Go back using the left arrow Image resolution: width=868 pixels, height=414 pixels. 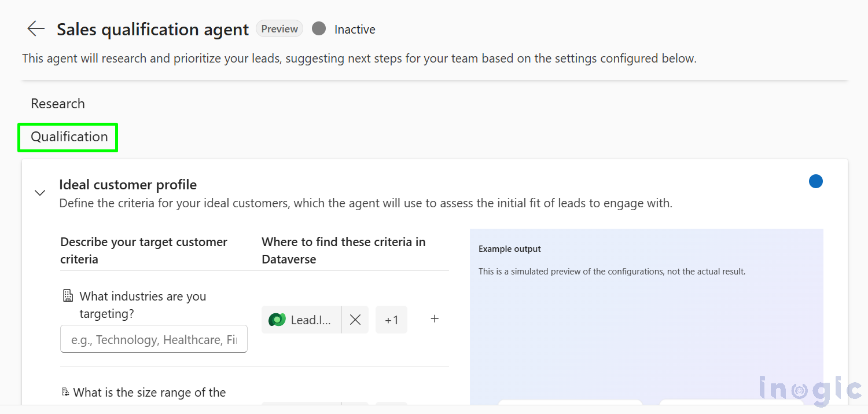[36, 29]
